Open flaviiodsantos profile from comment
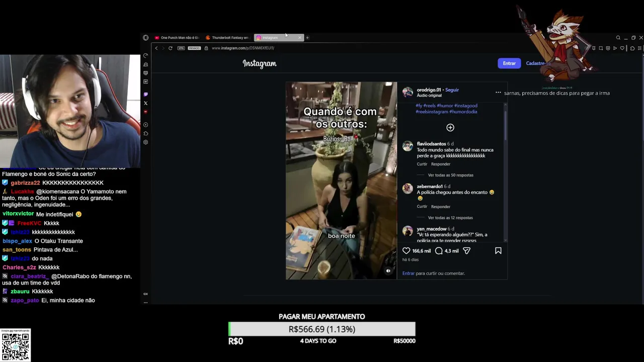The width and height of the screenshot is (644, 362). coord(431,144)
